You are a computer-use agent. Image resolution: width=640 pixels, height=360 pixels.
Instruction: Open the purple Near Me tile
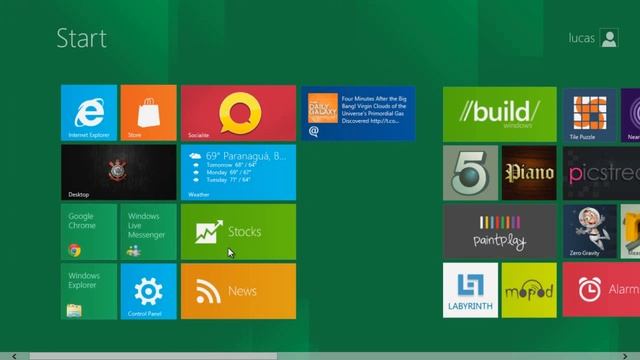coord(631,115)
